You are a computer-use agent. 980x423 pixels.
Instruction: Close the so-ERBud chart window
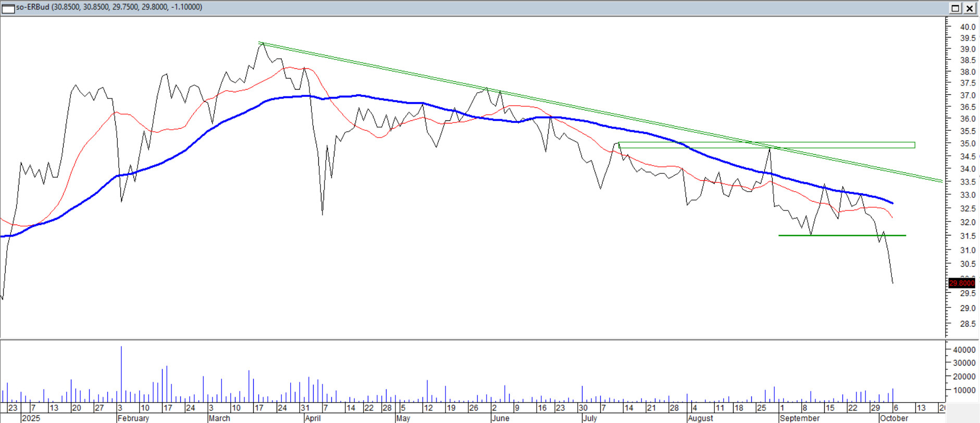click(x=969, y=8)
